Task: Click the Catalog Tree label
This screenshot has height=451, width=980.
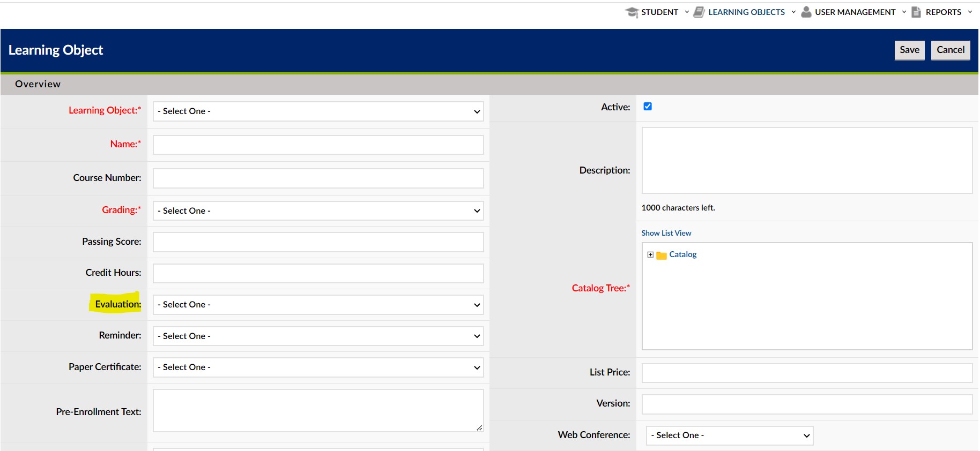Action: click(x=601, y=288)
